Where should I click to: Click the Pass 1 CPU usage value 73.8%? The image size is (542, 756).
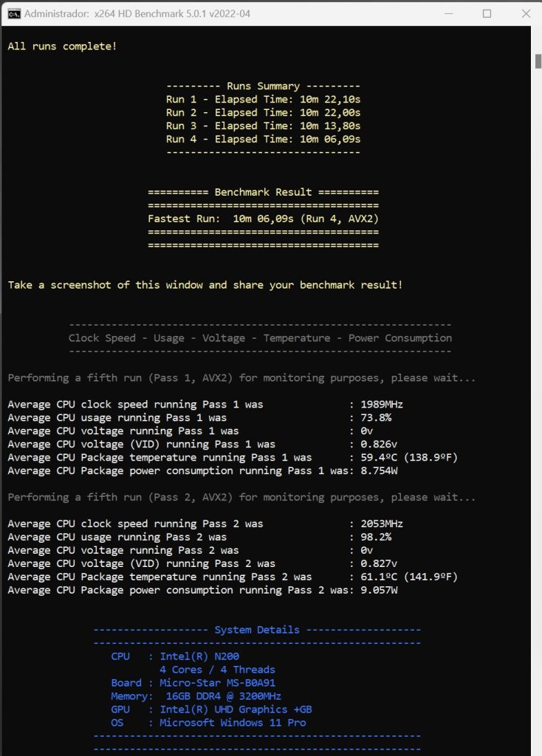click(x=376, y=418)
